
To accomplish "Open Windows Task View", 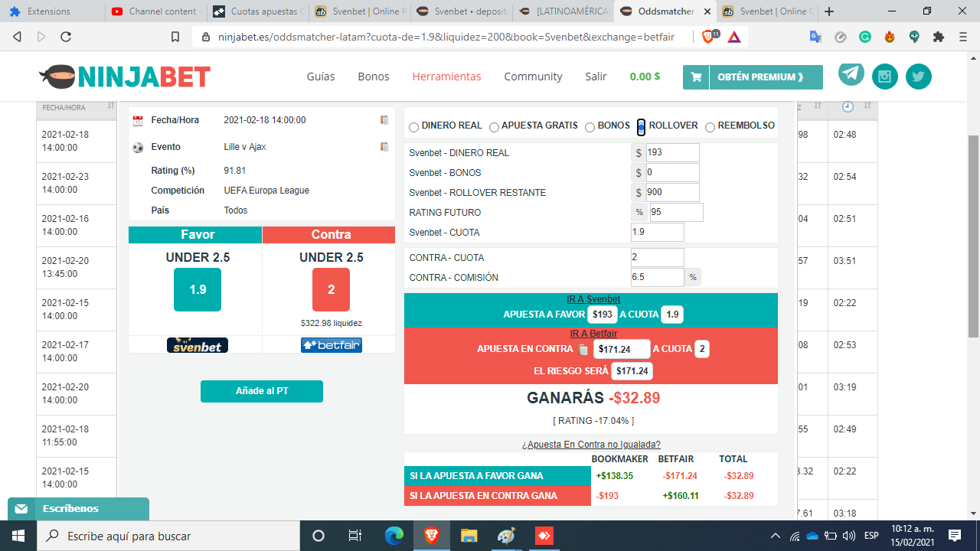I will (x=355, y=536).
